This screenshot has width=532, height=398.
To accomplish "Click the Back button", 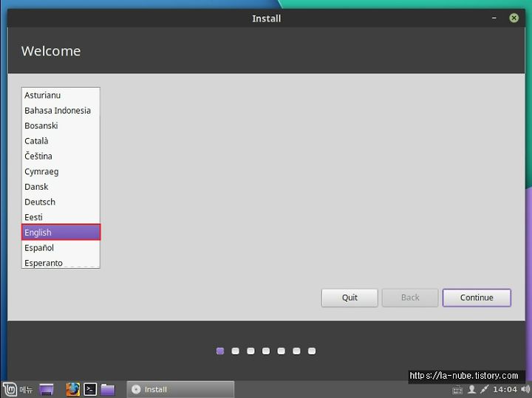I will [410, 298].
